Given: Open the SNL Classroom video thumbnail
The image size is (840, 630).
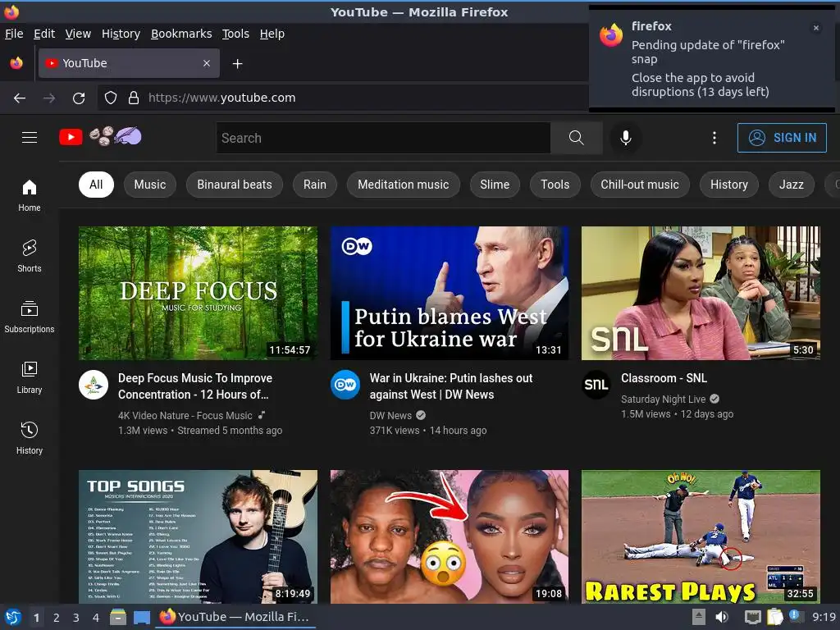Looking at the screenshot, I should (x=701, y=293).
